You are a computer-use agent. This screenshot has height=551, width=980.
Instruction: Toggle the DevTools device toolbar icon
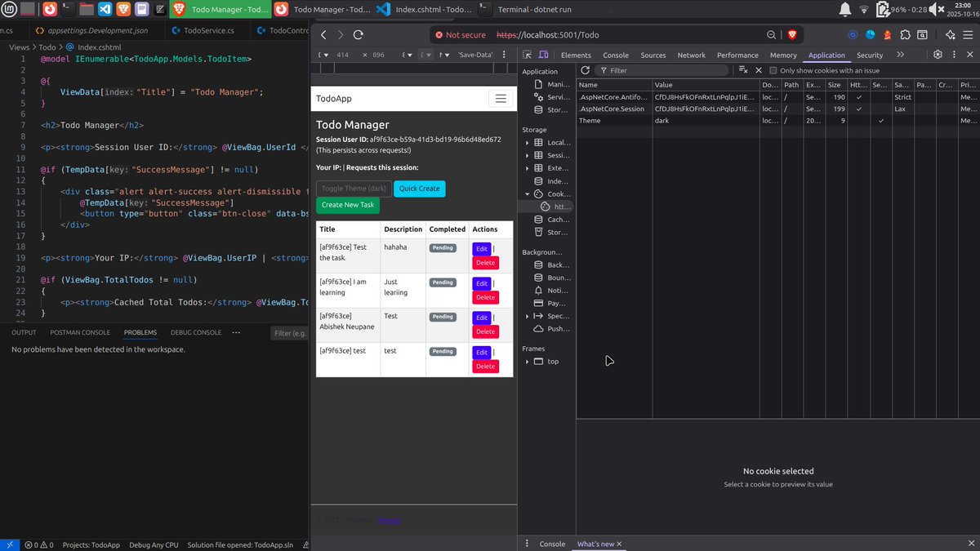tap(543, 55)
